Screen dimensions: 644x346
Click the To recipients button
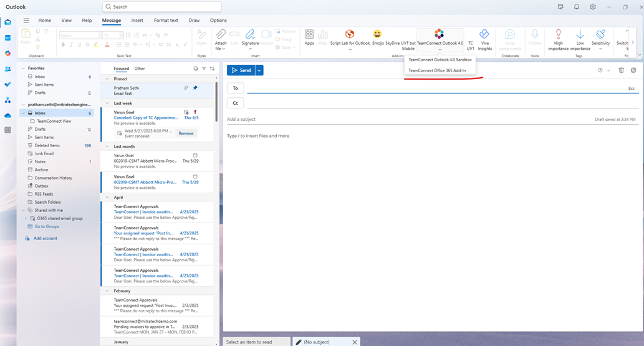(235, 88)
